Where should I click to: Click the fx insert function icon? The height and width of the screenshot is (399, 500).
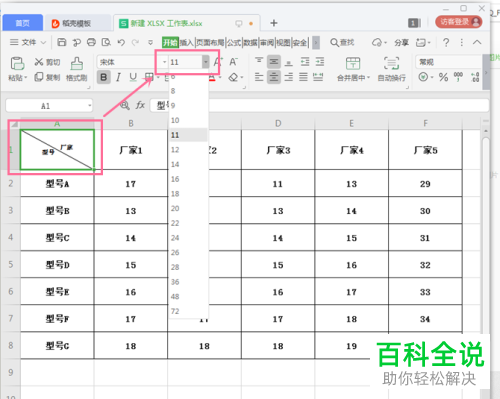click(140, 105)
